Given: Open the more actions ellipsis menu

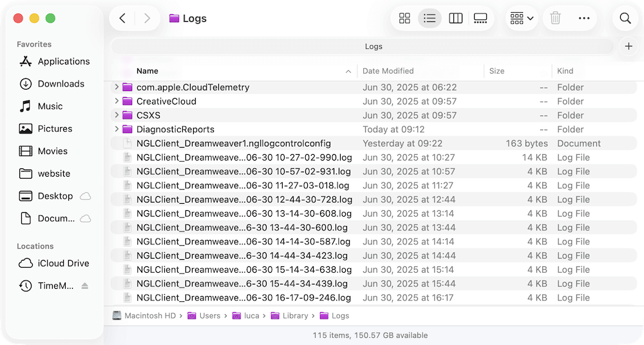Looking at the screenshot, I should (x=584, y=18).
